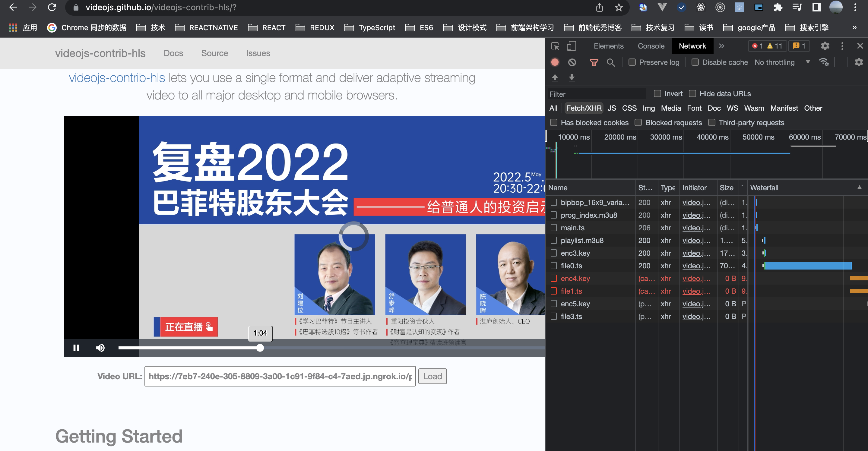The image size is (868, 451).
Task: Drag the video progress bar slider
Action: [259, 348]
